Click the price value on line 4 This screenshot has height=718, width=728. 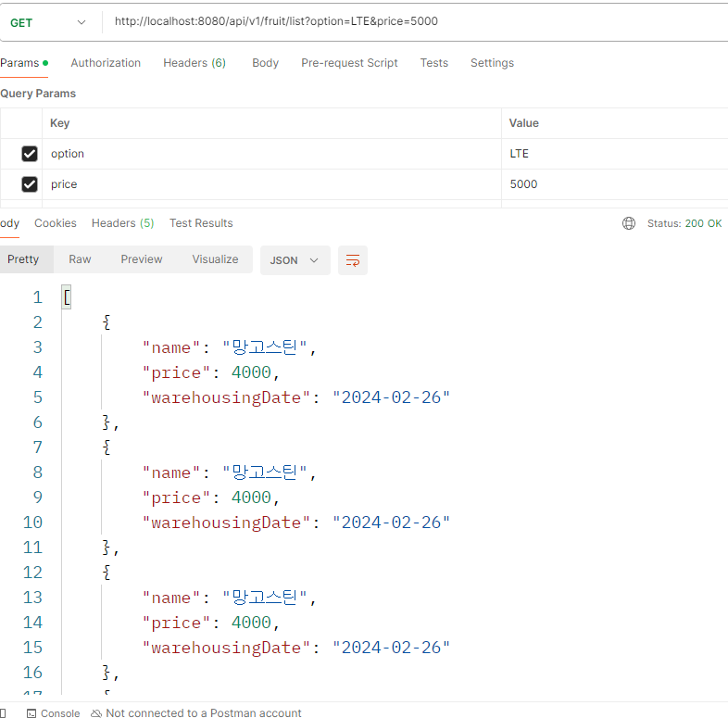tap(251, 372)
